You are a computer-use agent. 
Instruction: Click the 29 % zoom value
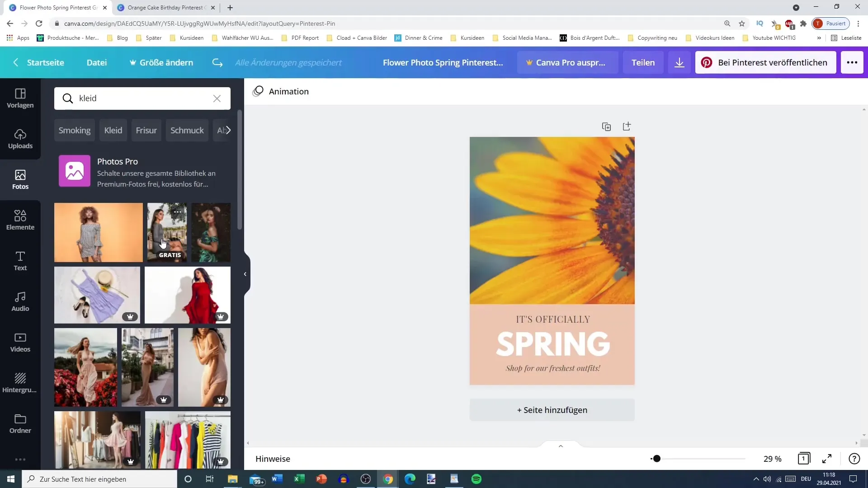773,459
